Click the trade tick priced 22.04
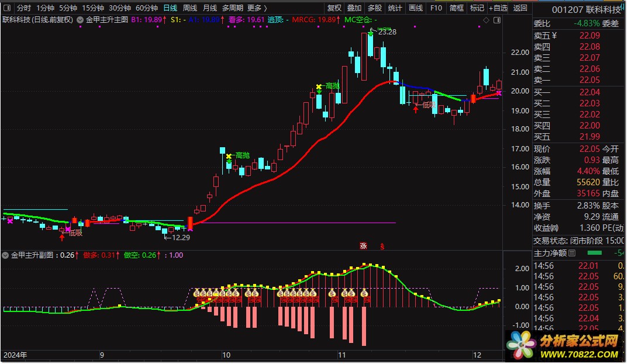The width and height of the screenshot is (628, 364). (588, 318)
